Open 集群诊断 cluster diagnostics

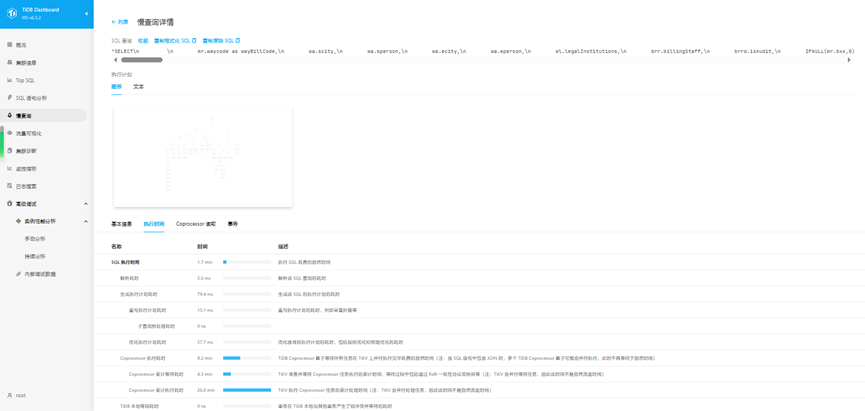click(x=26, y=151)
